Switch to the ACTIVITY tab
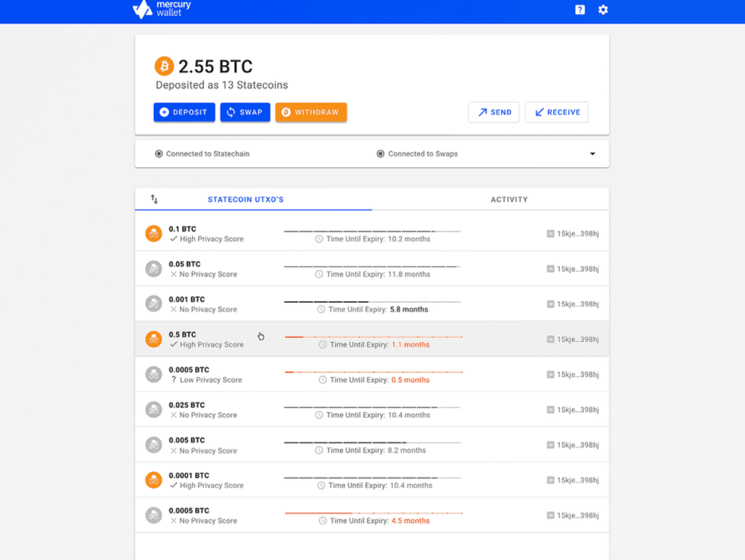 pyautogui.click(x=509, y=200)
